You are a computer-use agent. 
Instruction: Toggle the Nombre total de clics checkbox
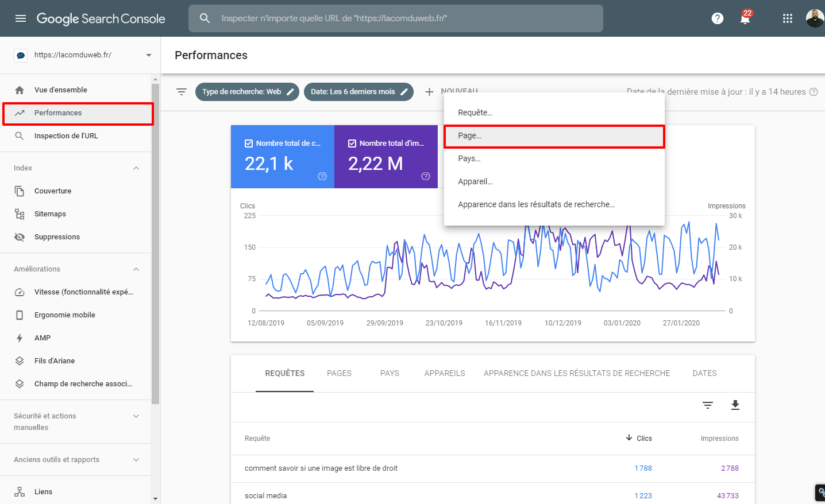[249, 144]
